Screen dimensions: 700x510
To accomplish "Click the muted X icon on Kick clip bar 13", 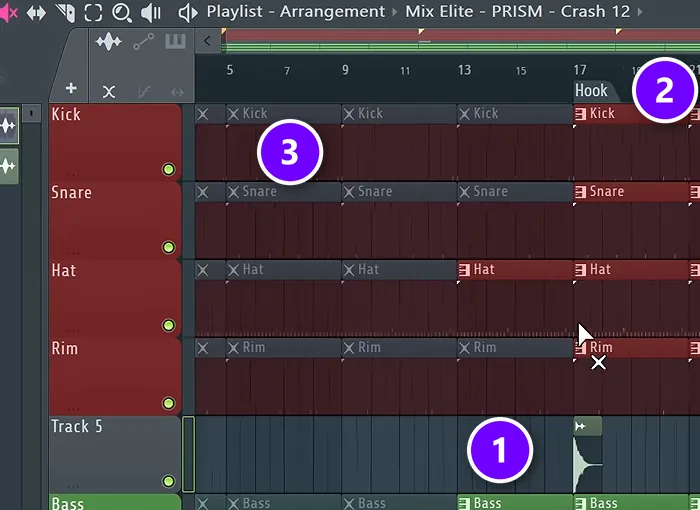I will (464, 114).
